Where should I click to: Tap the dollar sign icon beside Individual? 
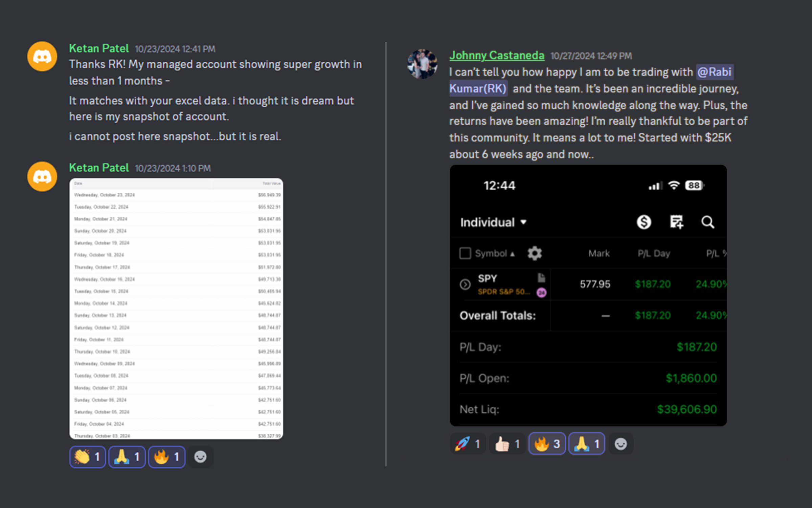click(644, 223)
